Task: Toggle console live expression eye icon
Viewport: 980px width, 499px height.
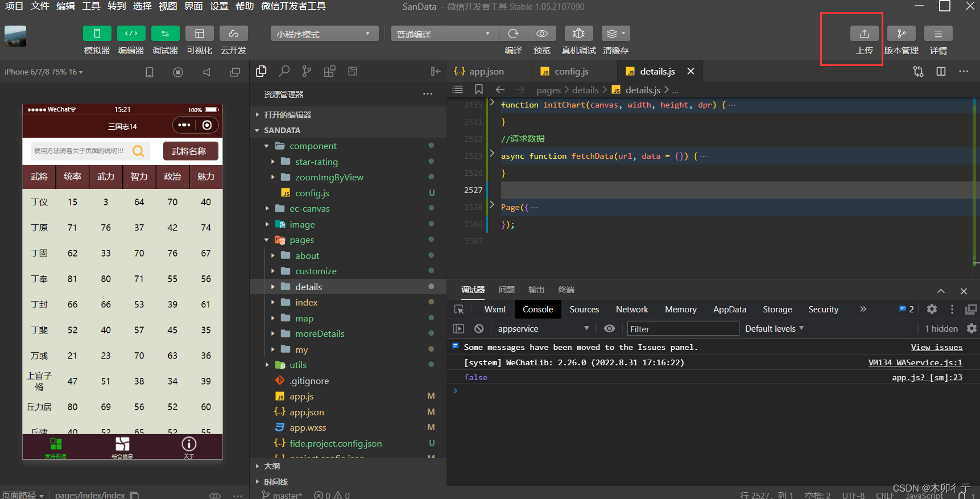Action: coord(609,328)
